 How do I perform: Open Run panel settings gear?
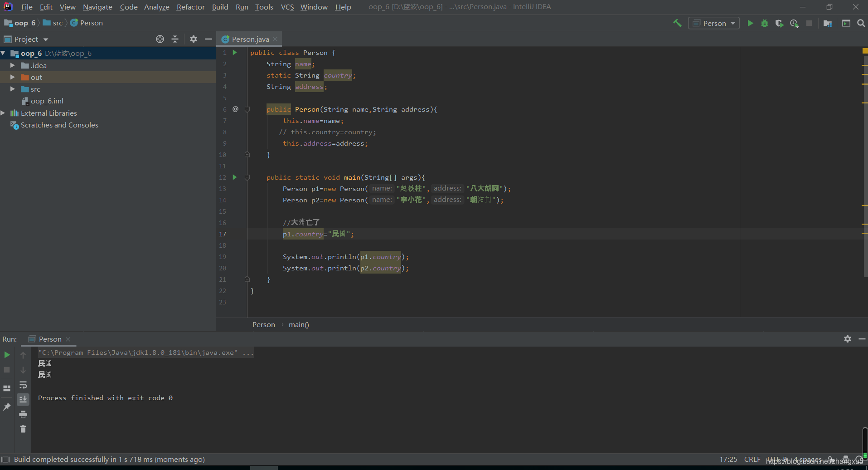pos(848,339)
